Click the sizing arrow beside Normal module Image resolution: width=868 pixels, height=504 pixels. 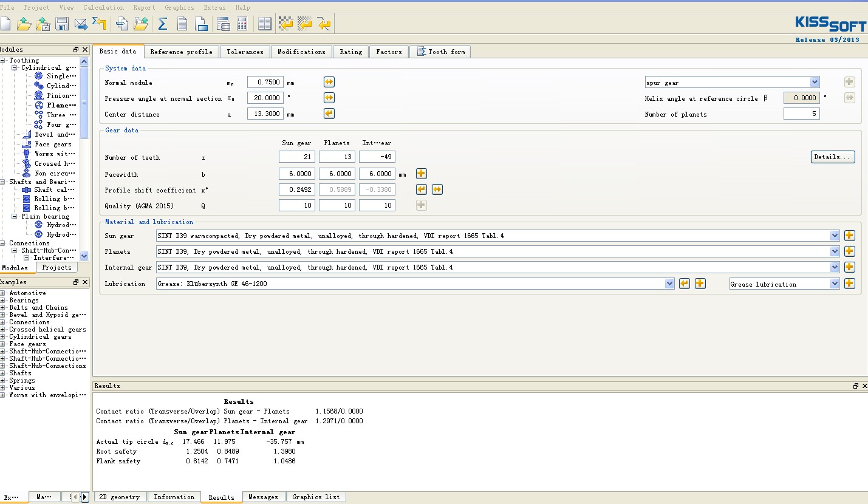coord(329,82)
